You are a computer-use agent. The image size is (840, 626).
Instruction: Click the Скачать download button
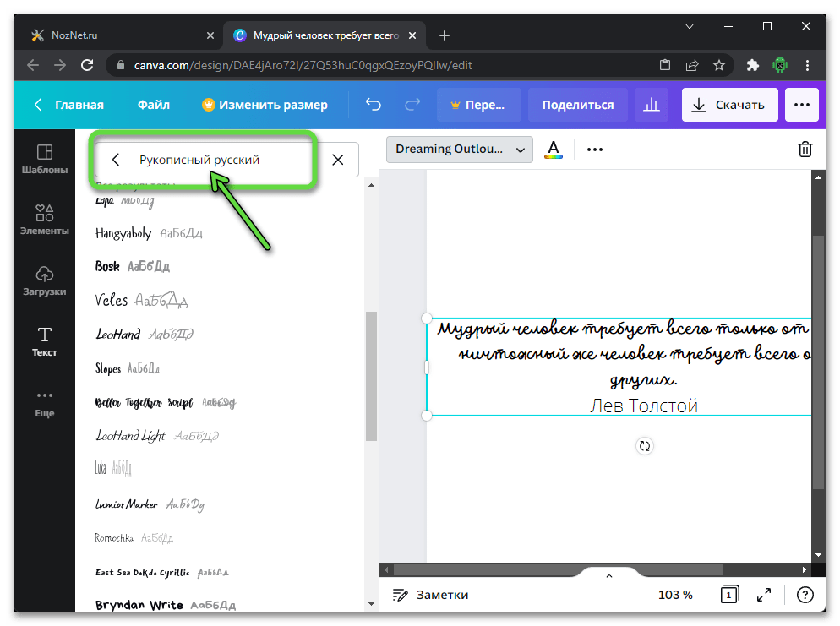click(728, 105)
